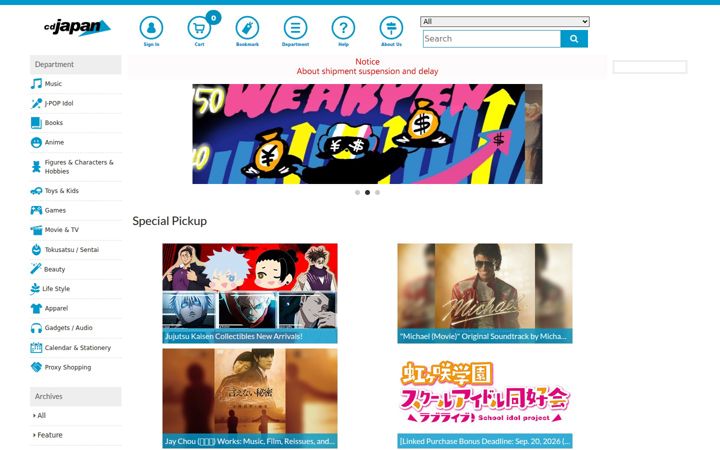Viewport: 720px width, 450px height.
Task: Open Life Style label link
Action: 56,288
